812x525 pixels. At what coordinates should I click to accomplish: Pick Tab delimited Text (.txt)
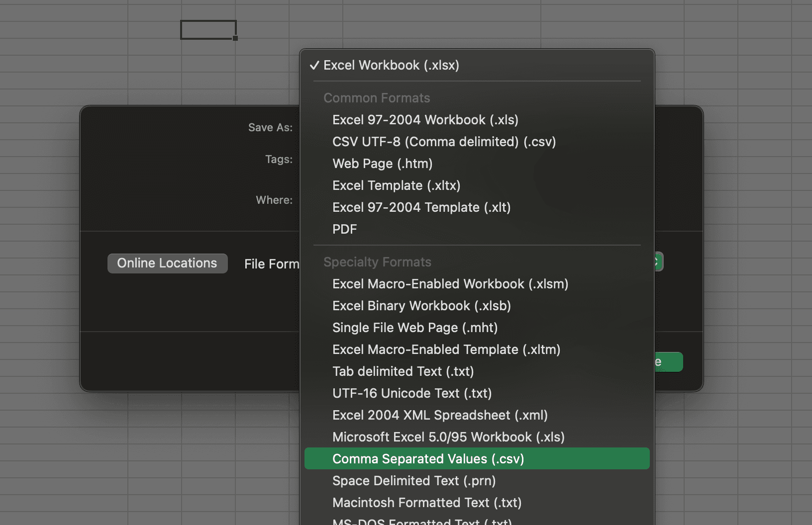(477, 371)
